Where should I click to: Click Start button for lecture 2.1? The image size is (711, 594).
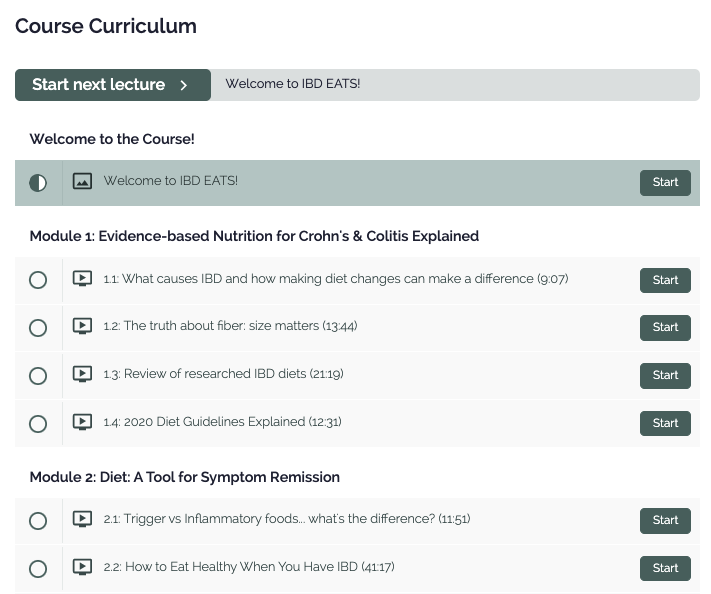665,521
